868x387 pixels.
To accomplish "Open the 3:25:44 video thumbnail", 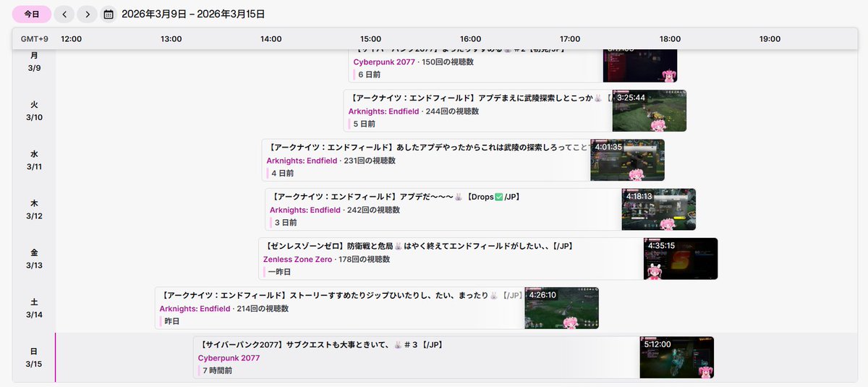I will point(649,111).
